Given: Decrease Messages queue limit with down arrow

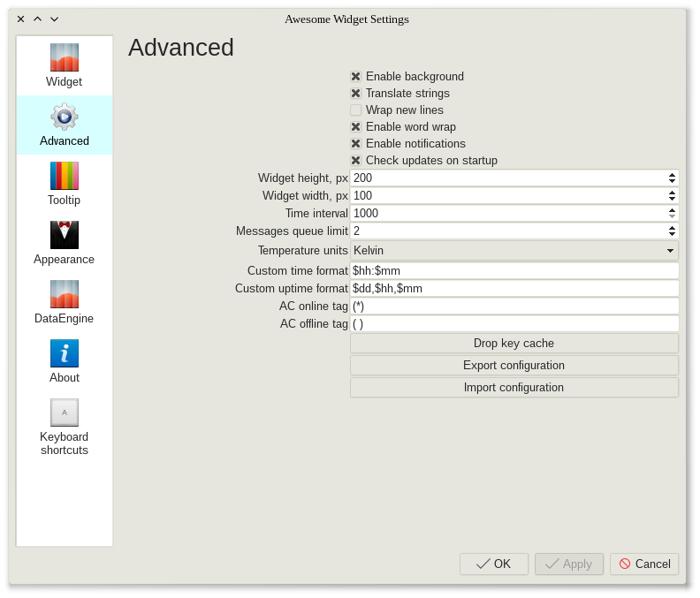Looking at the screenshot, I should click(x=672, y=234).
